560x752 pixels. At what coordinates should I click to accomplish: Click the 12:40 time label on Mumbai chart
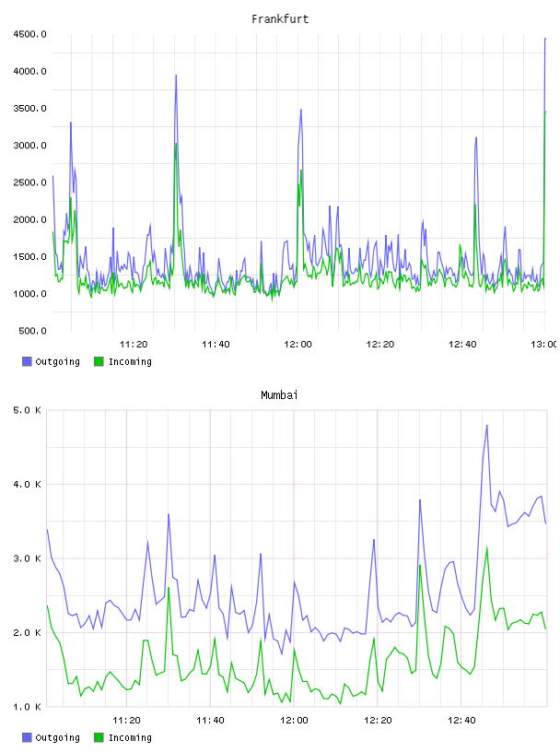coord(461,721)
